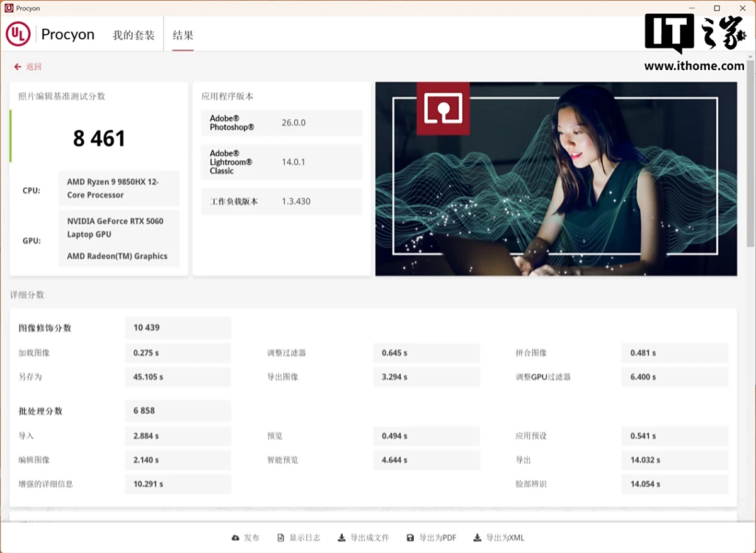Click the Adobe Lightroom Classic version 14.0.1 row
Image resolution: width=756 pixels, height=553 pixels.
pyautogui.click(x=282, y=162)
